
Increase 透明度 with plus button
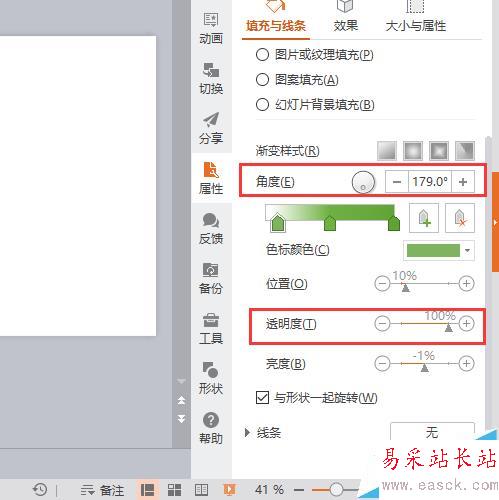click(x=466, y=323)
